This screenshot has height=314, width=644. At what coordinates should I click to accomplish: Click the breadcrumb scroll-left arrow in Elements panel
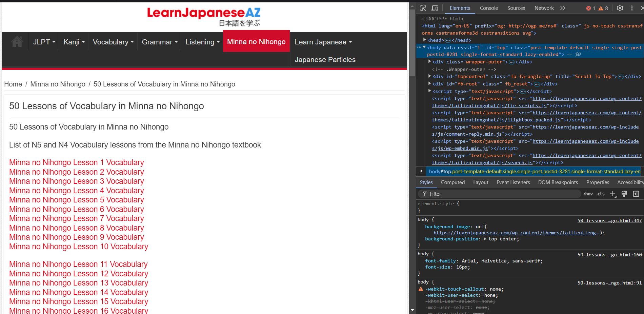(421, 171)
